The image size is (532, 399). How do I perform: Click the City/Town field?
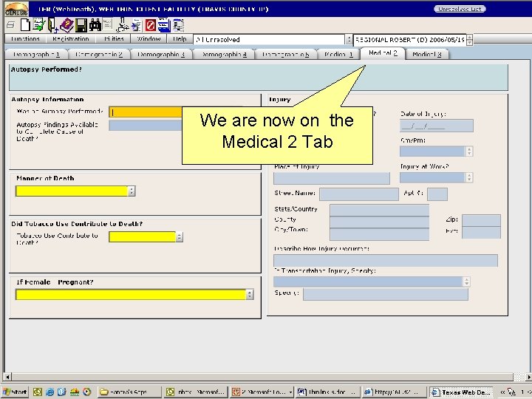click(x=379, y=234)
